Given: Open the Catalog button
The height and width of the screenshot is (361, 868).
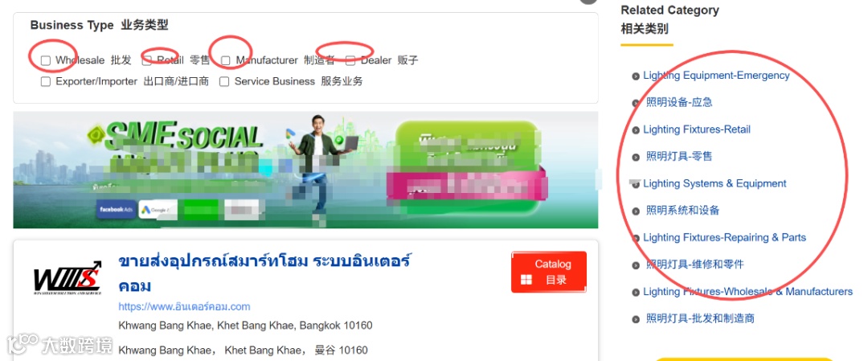Looking at the screenshot, I should click(549, 272).
